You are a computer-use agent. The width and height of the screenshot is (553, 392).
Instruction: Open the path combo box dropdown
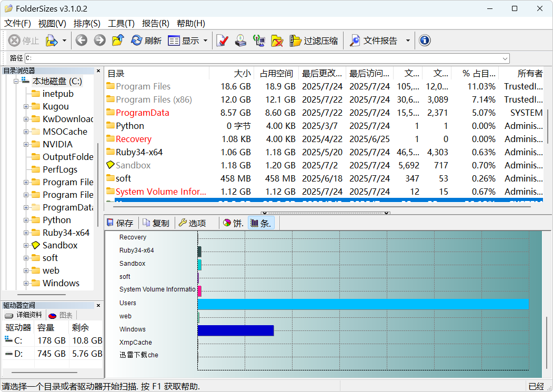505,58
